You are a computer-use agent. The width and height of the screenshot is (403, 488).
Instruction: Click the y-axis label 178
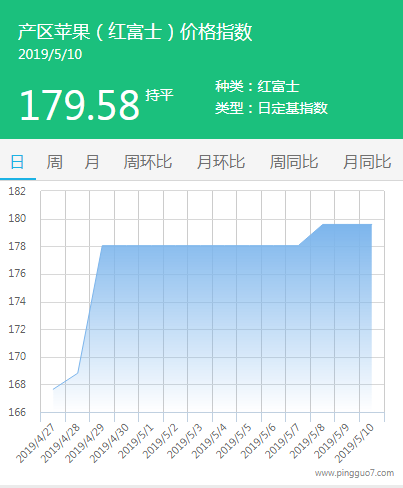(x=17, y=246)
